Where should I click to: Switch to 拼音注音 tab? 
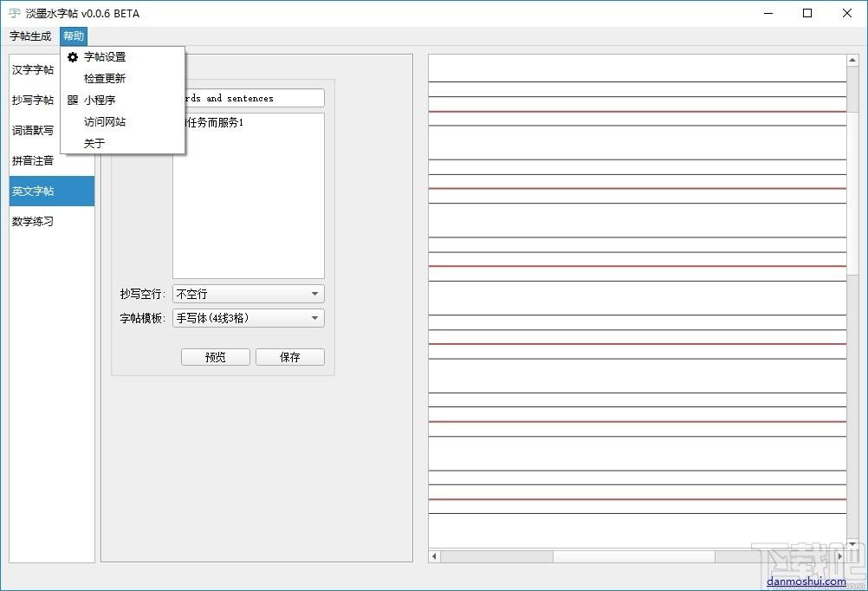click(51, 161)
